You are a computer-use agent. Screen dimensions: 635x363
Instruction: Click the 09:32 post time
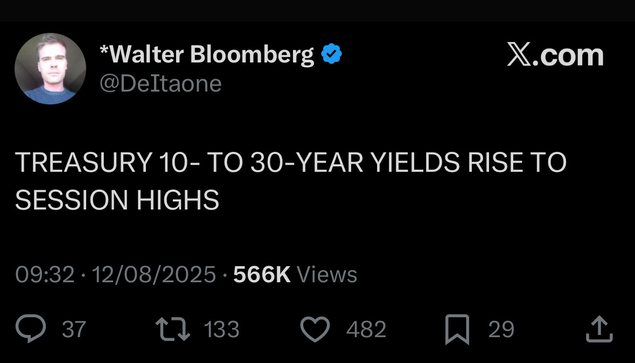coord(45,275)
